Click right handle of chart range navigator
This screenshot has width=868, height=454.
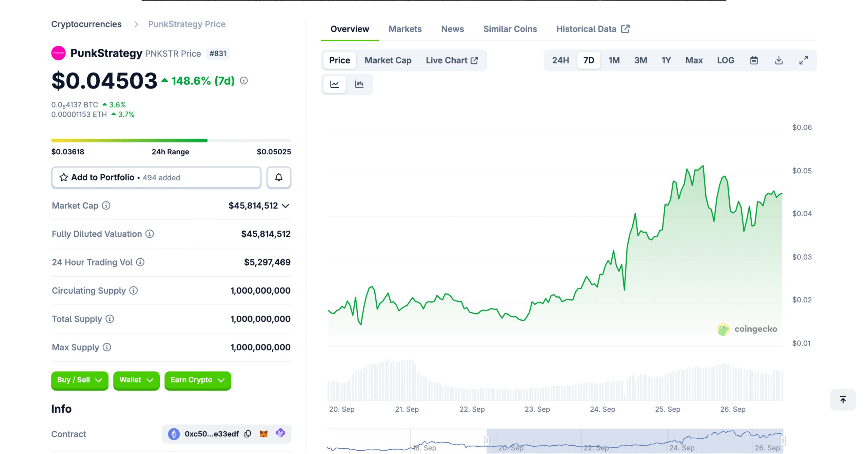coord(783,440)
